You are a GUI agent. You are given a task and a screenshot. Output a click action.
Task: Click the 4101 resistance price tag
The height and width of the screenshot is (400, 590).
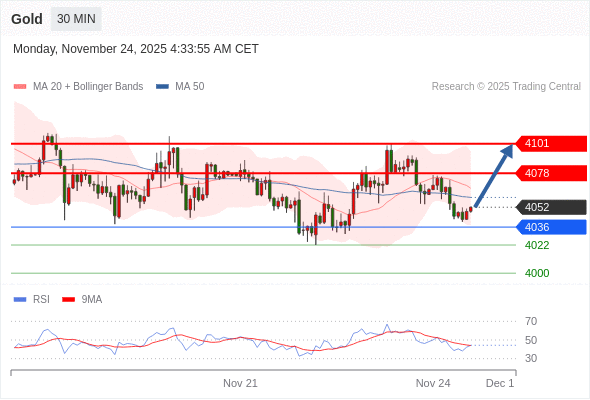(x=551, y=144)
